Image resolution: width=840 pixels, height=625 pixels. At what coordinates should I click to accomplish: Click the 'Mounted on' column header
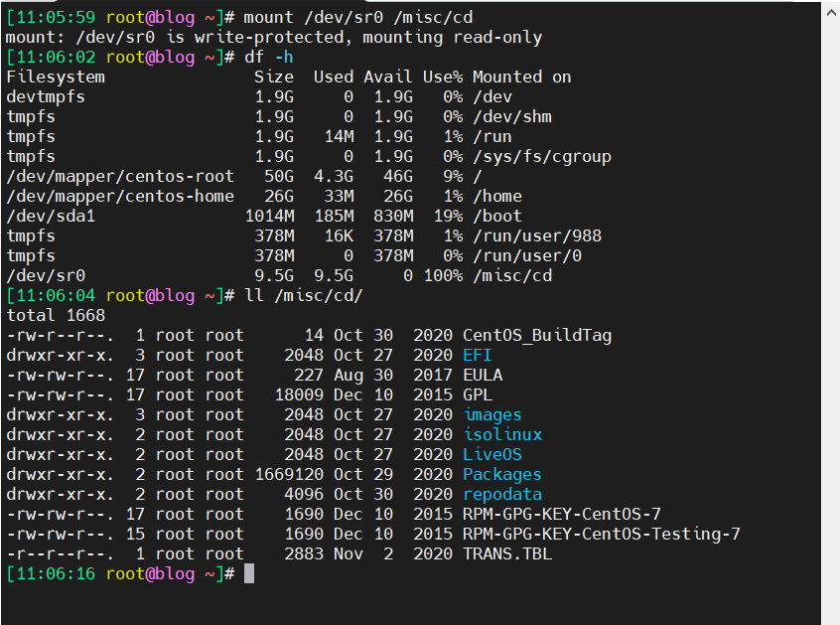(521, 77)
